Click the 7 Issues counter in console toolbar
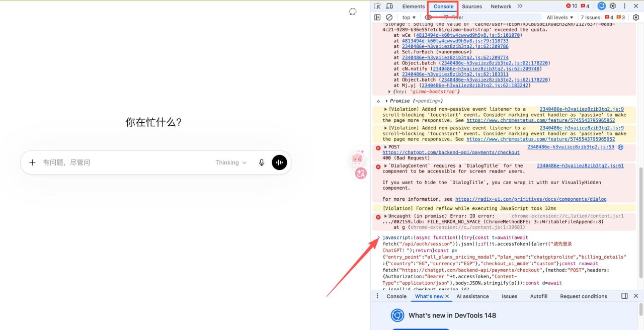 pos(603,17)
